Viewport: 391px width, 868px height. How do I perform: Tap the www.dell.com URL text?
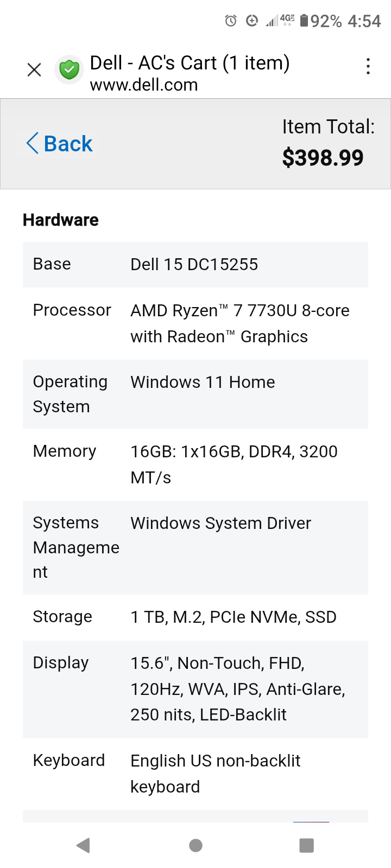144,85
